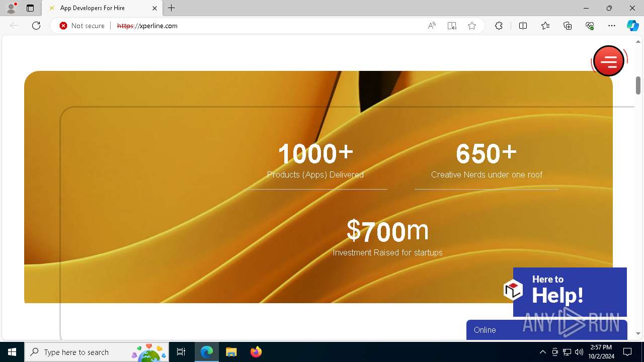
Task: Open Task View on the taskbar
Action: pyautogui.click(x=181, y=352)
